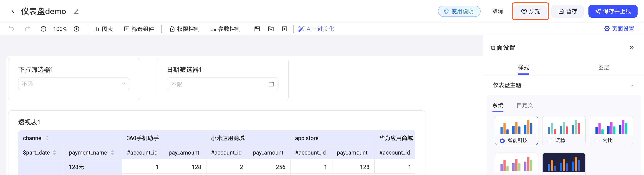Screen dimensions: 644x175
Task: Insert a tab container icon
Action: point(257,29)
